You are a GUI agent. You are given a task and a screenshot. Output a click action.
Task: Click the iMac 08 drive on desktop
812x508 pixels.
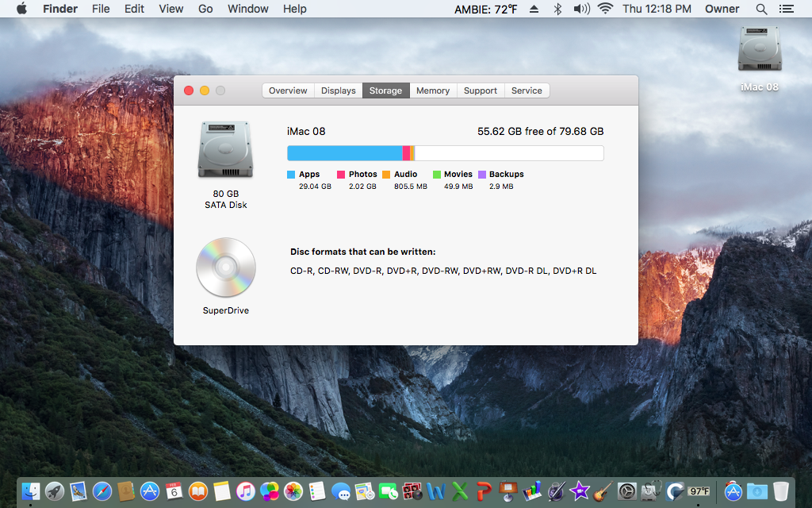760,48
